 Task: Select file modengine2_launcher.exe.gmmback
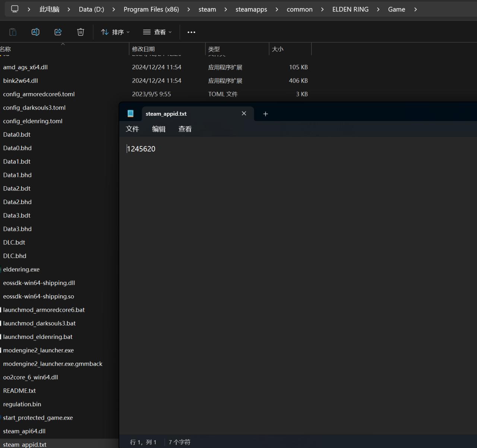(x=53, y=364)
